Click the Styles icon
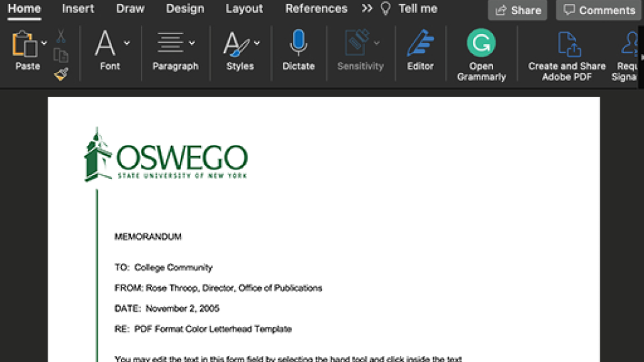The height and width of the screenshot is (362, 644). pyautogui.click(x=235, y=44)
